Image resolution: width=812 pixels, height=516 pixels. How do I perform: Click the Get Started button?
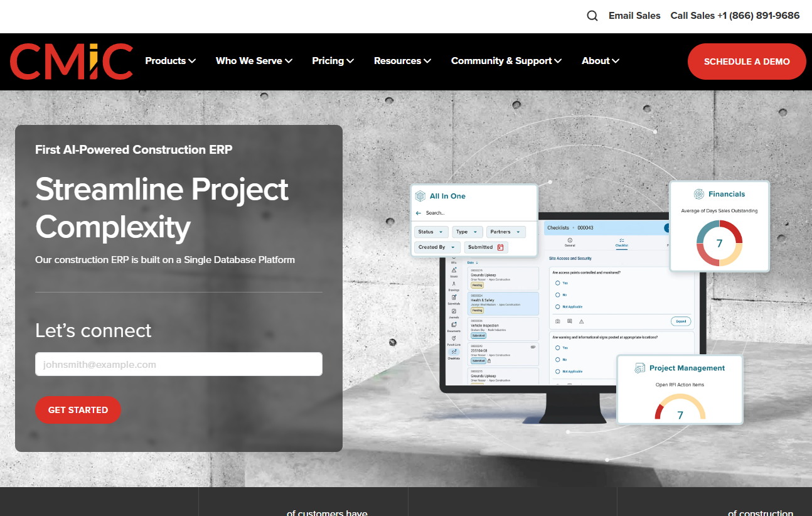[78, 410]
